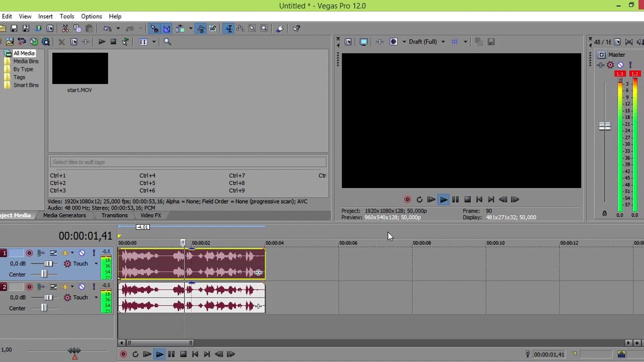Switch to the Media Generators tab

coord(64,216)
